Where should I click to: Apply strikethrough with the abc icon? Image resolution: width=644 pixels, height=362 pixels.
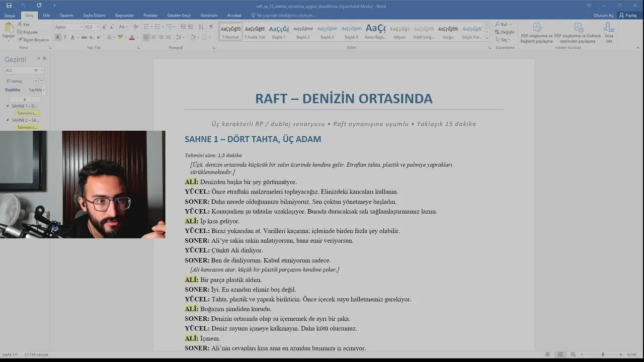[84, 37]
